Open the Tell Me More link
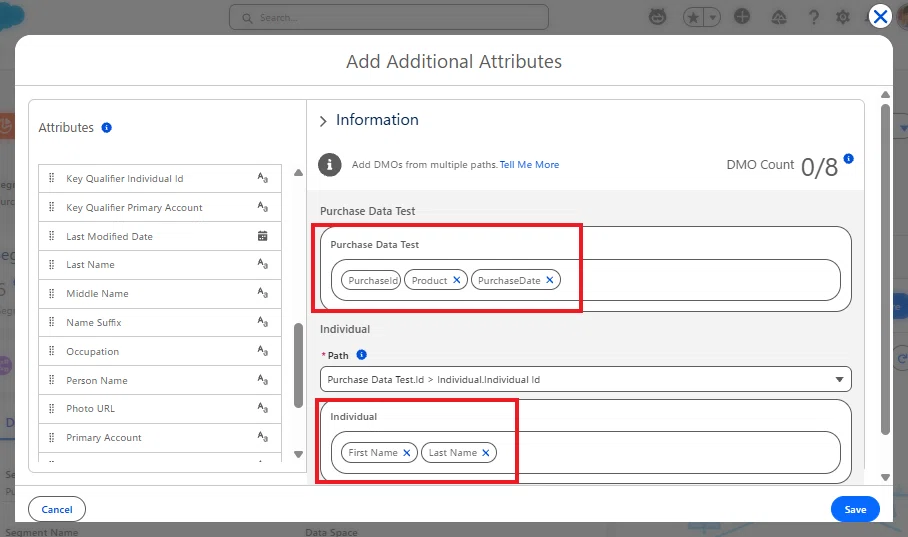Screen dimensions: 908x537 (529, 165)
